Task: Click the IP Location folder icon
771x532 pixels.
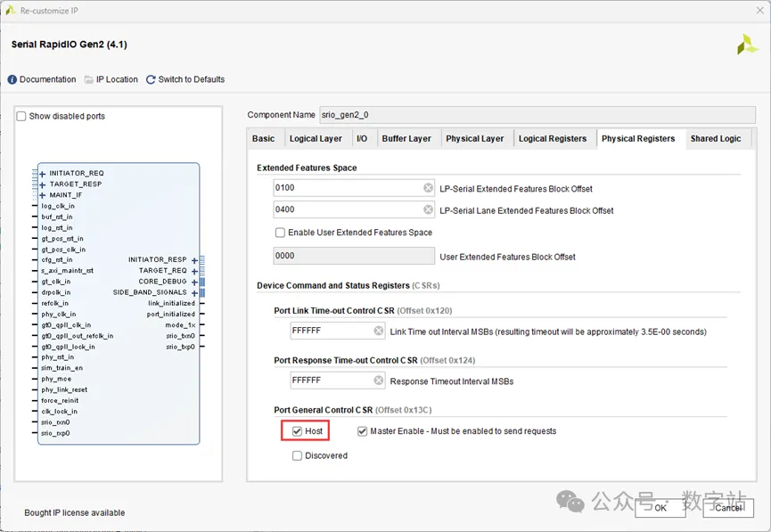Action: pos(89,79)
